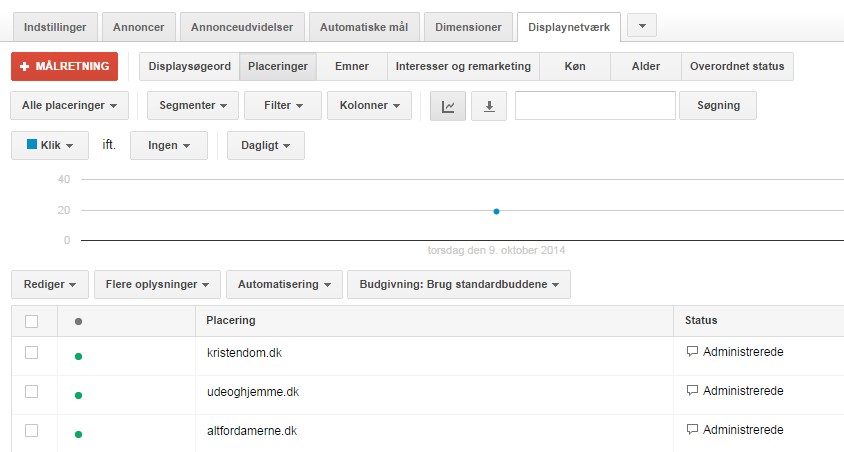Open the more tabs arrow button
Image resolution: width=844 pixels, height=452 pixels.
tap(641, 26)
